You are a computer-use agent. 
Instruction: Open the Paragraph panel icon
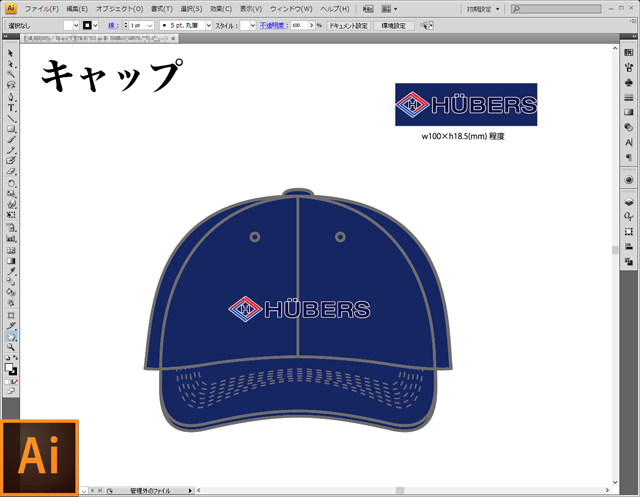(x=629, y=158)
